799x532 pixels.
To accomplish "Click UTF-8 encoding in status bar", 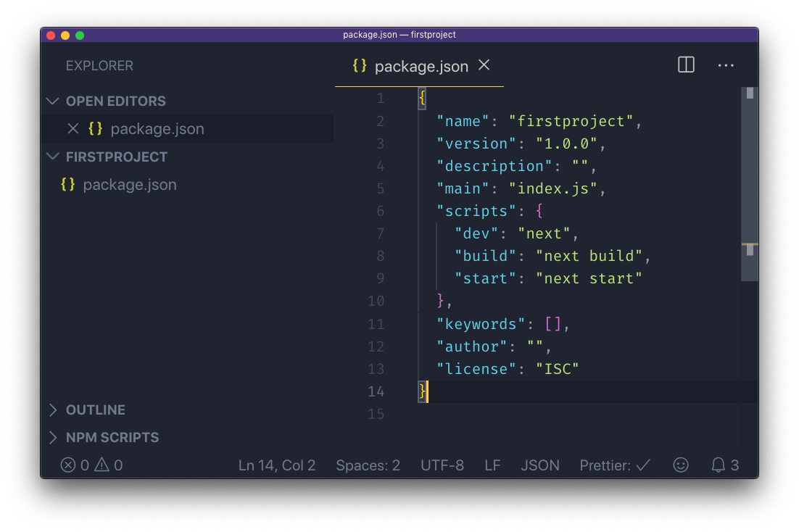I will (442, 465).
